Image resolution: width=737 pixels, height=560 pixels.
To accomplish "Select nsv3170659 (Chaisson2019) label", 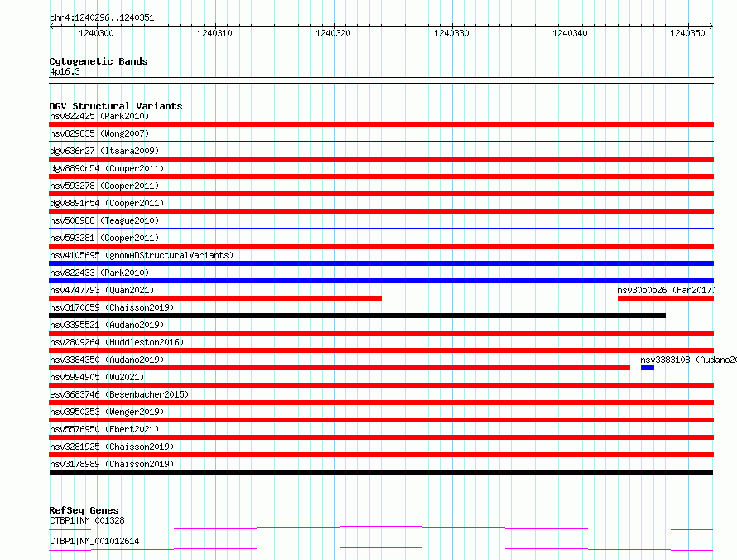I will (112, 307).
